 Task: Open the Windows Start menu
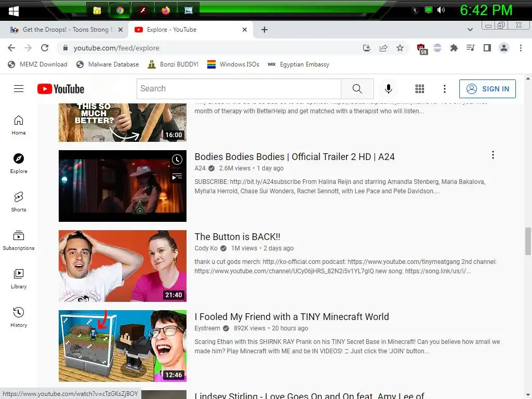tap(14, 11)
